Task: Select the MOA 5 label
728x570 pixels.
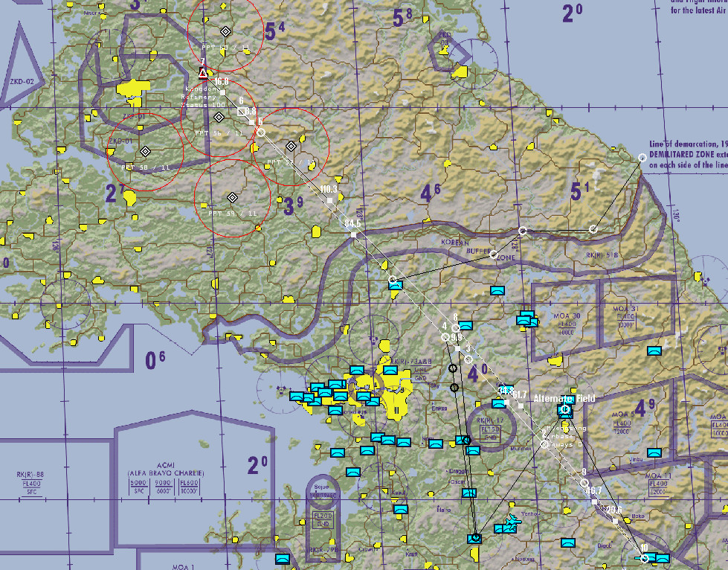Action: coord(622,414)
